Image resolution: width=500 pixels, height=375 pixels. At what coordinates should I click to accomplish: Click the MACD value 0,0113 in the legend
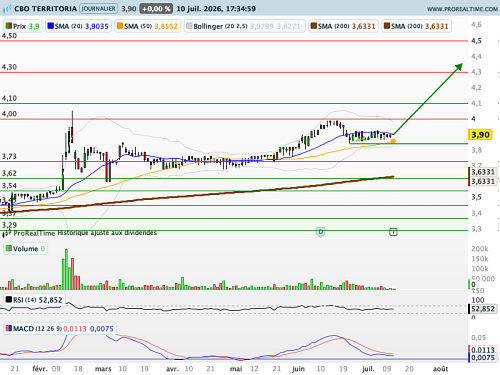click(75, 329)
